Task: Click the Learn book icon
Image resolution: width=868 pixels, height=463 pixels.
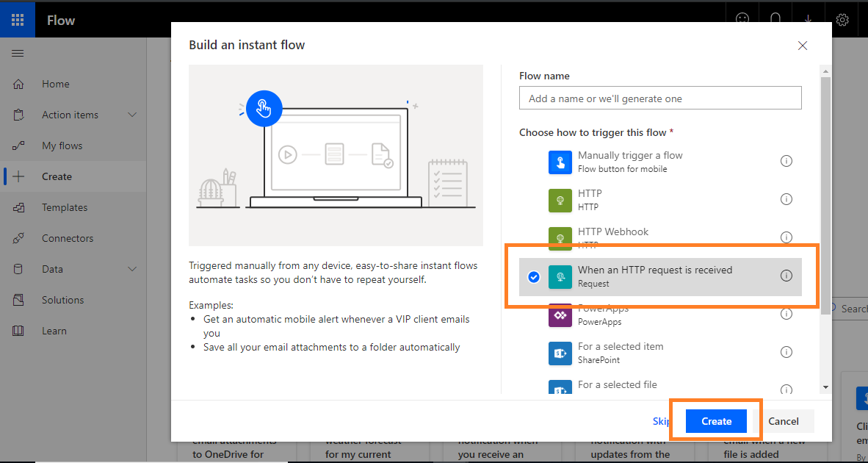Action: 18,331
